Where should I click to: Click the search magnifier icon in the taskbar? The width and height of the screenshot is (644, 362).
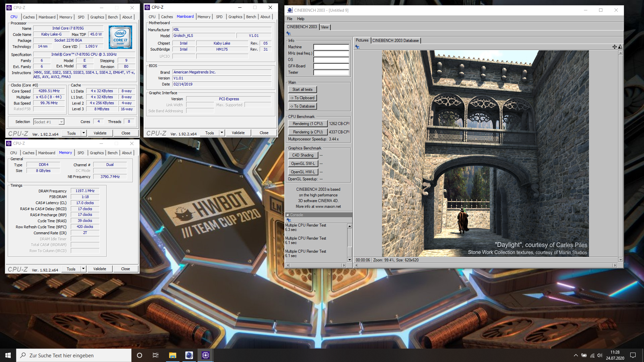point(23,355)
